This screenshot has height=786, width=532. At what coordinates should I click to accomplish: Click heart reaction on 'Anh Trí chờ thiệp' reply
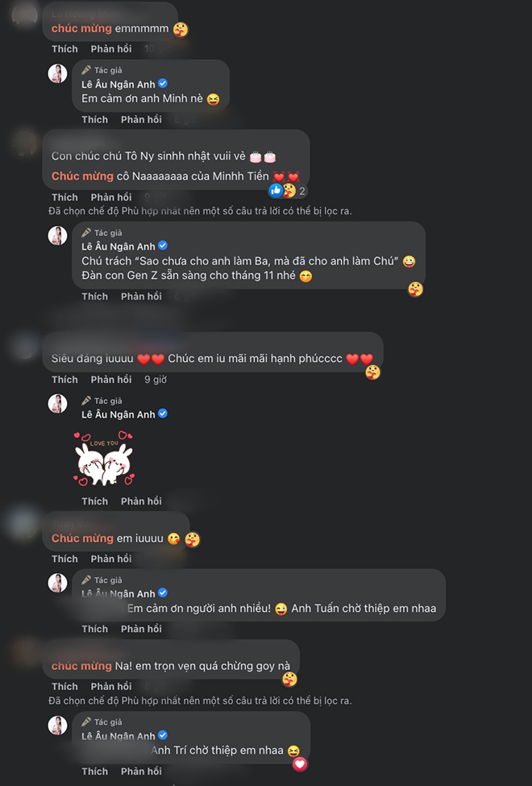pyautogui.click(x=300, y=764)
